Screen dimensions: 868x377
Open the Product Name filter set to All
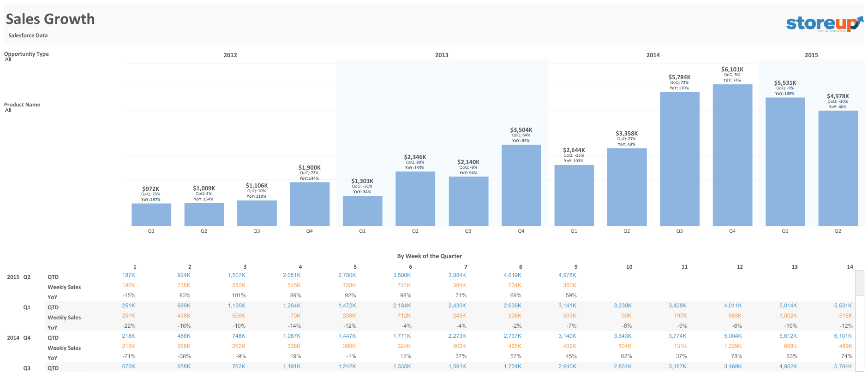tap(8, 110)
